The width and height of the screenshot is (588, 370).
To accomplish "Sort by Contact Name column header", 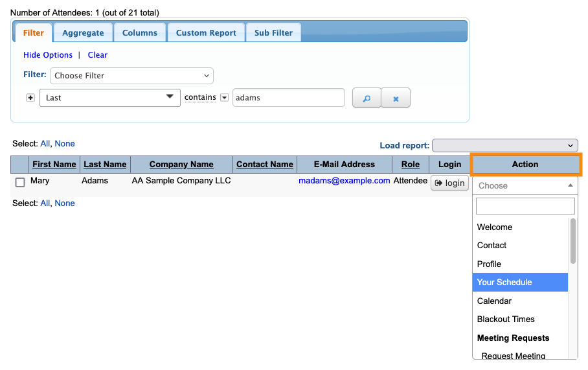I will click(x=265, y=165).
